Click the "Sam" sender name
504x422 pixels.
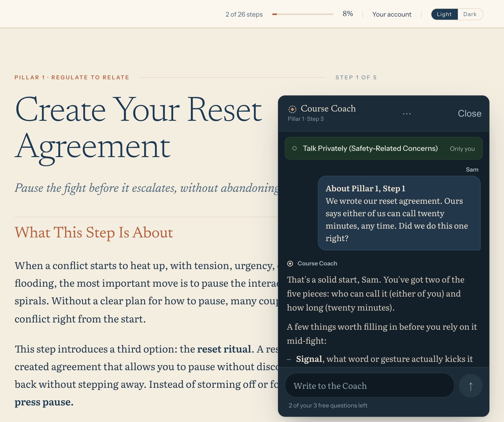(x=472, y=170)
